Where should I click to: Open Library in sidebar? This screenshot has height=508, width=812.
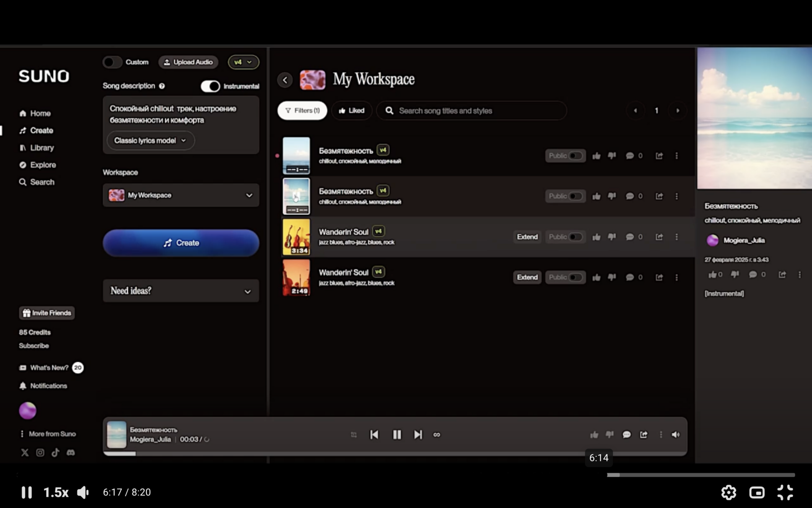coord(37,148)
